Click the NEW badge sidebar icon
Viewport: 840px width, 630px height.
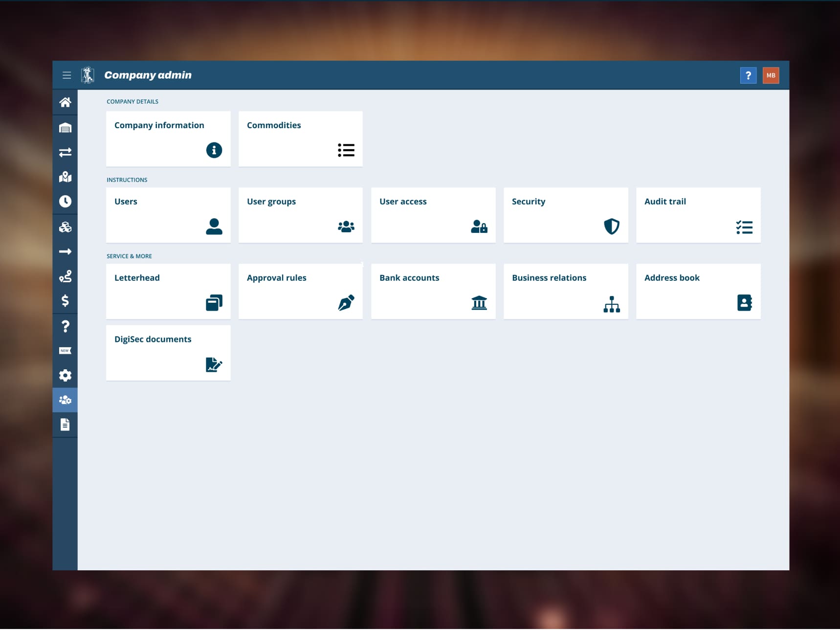(65, 351)
